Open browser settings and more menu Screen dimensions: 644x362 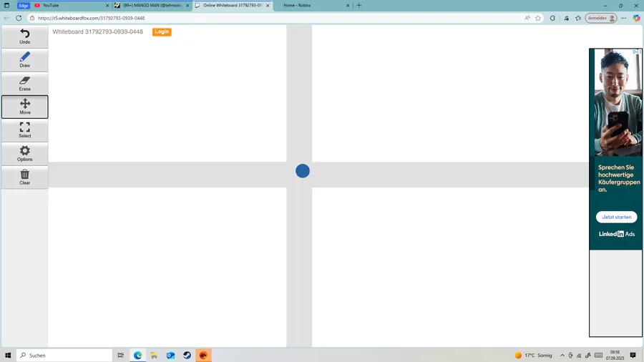[x=624, y=18]
